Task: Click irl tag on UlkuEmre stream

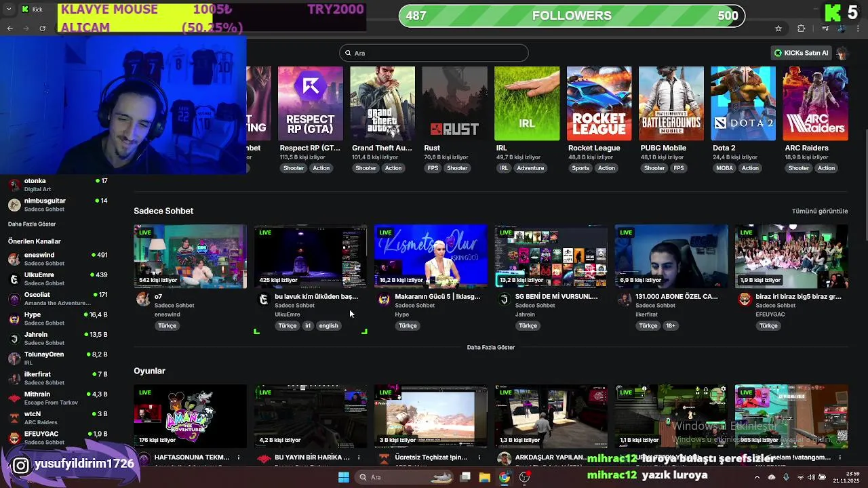Action: click(307, 326)
